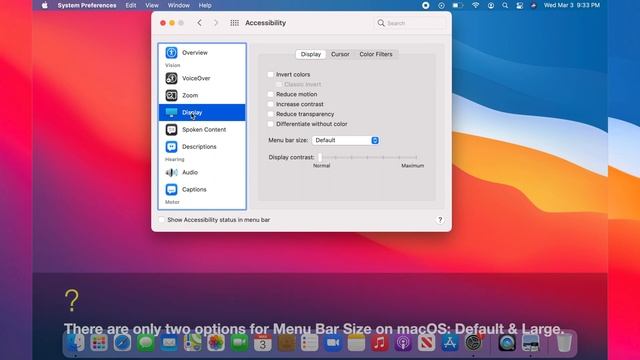
Task: Go back to previous preference pane
Action: (200, 23)
